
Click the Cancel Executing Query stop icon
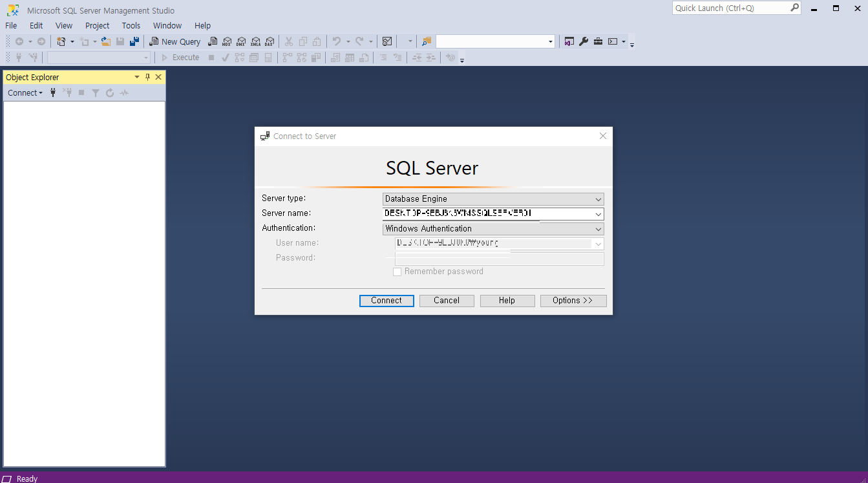(211, 58)
